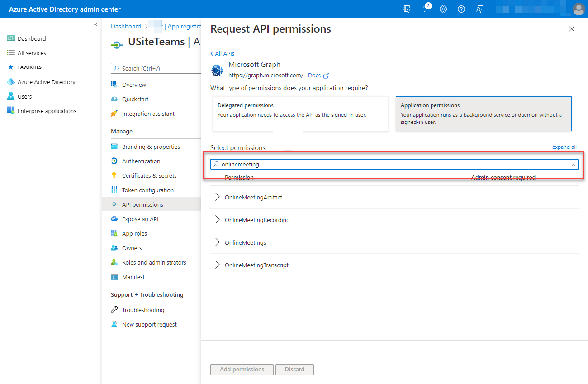This screenshot has height=384, width=588.
Task: Click Quickstart cloud icon
Action: (x=114, y=99)
